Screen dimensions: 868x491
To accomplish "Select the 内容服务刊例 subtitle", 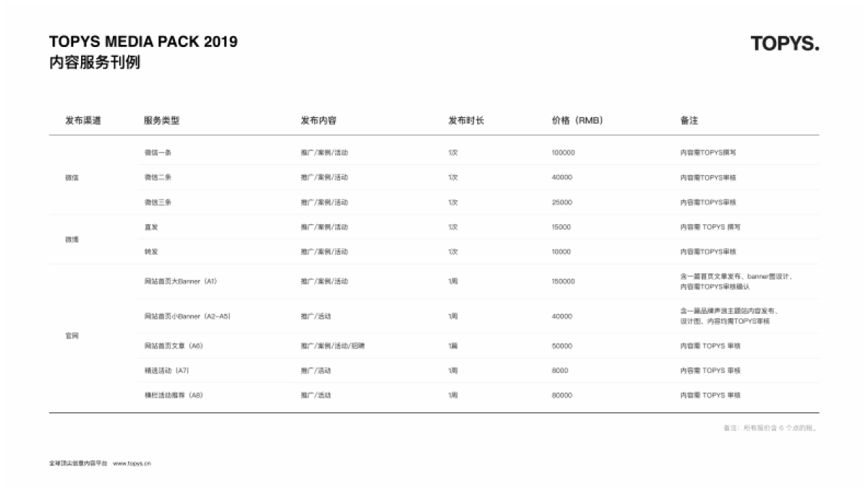I will [95, 63].
